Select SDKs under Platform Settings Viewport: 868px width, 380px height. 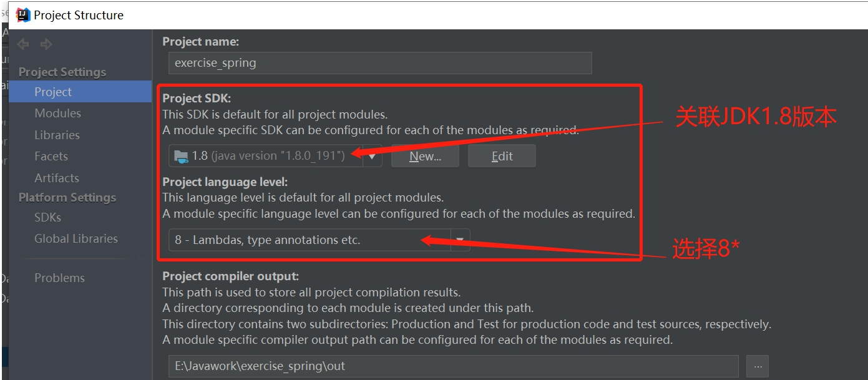(47, 217)
